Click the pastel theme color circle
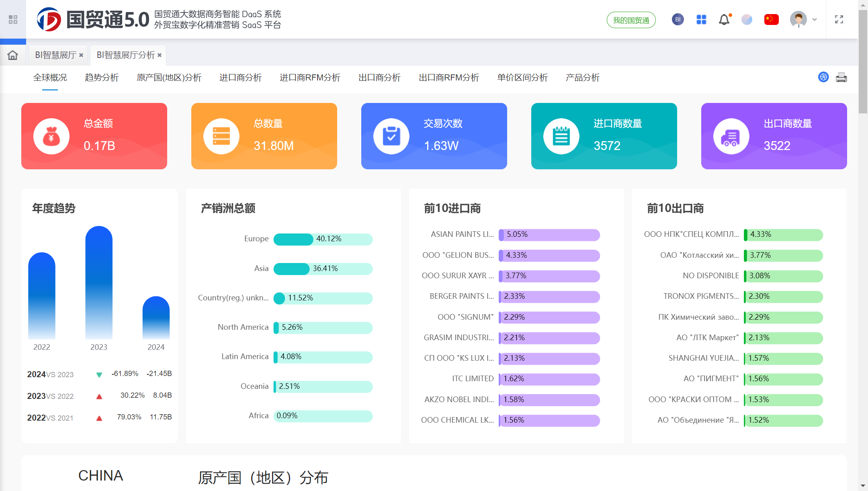This screenshot has width=868, height=491. (x=747, y=19)
